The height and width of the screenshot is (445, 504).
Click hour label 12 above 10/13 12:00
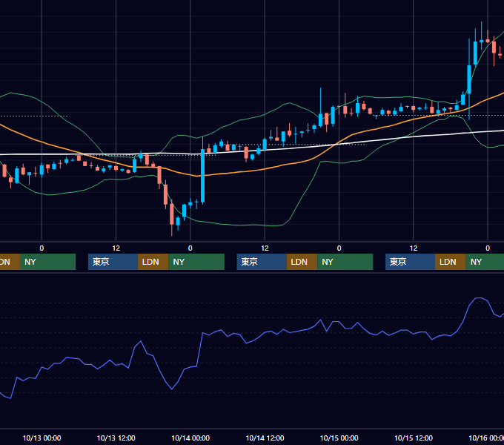pyautogui.click(x=116, y=248)
